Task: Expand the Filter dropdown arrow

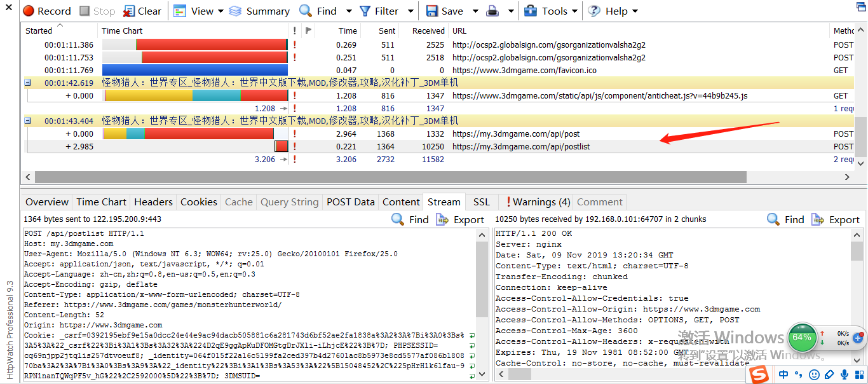Action: [410, 11]
